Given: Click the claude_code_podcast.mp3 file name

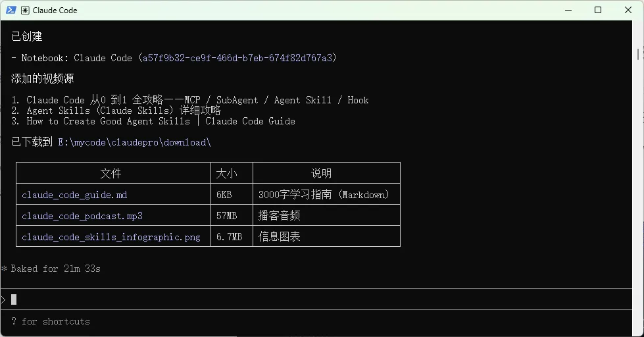Looking at the screenshot, I should 82,216.
